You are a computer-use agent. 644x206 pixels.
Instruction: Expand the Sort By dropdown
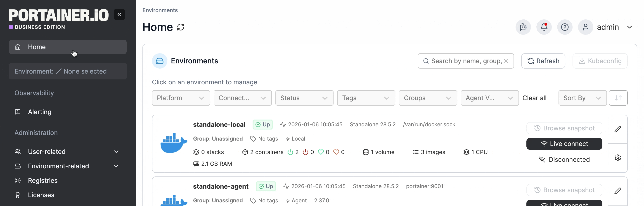(582, 98)
